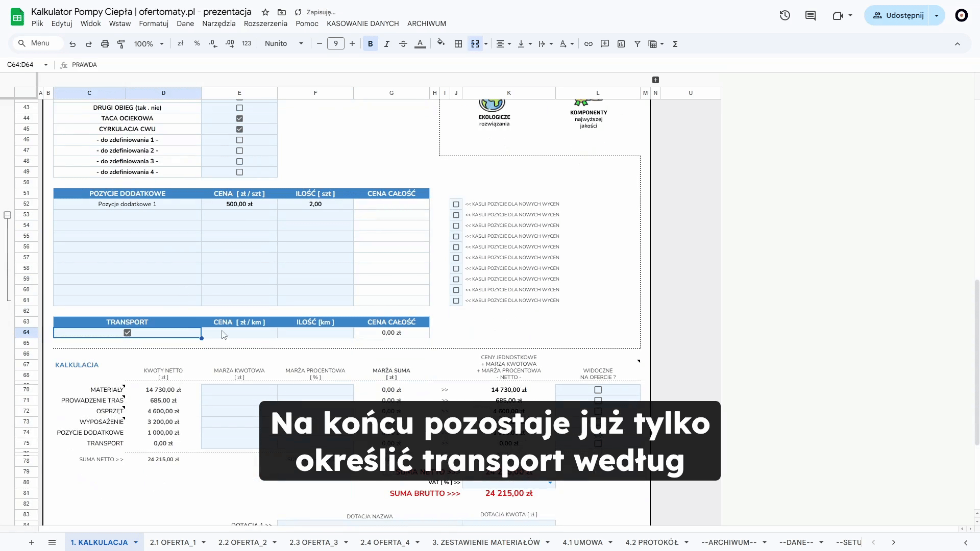Open the KASOWANIE DANYCH menu
This screenshot has width=980, height=551.
(362, 23)
